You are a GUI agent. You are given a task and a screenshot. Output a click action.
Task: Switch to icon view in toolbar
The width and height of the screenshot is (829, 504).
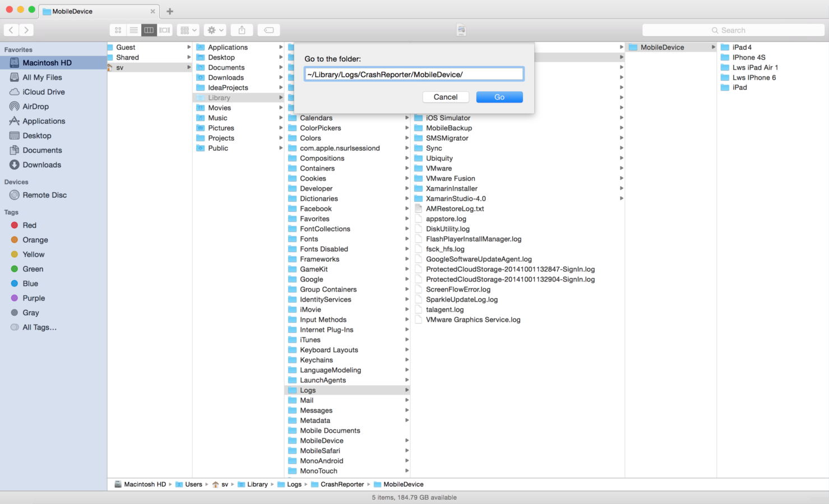pos(118,30)
